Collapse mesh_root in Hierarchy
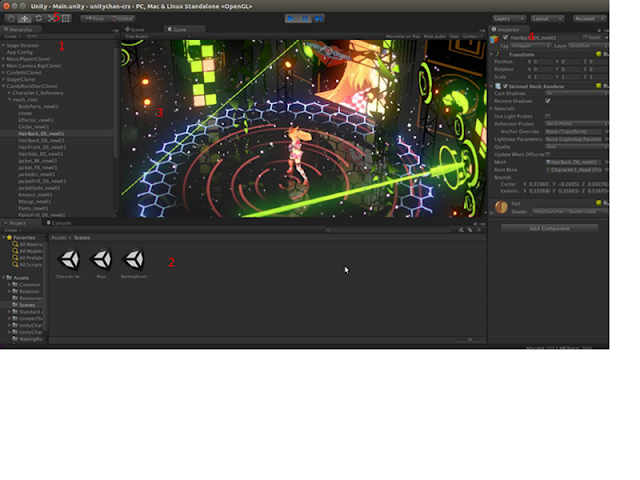 click(9, 100)
